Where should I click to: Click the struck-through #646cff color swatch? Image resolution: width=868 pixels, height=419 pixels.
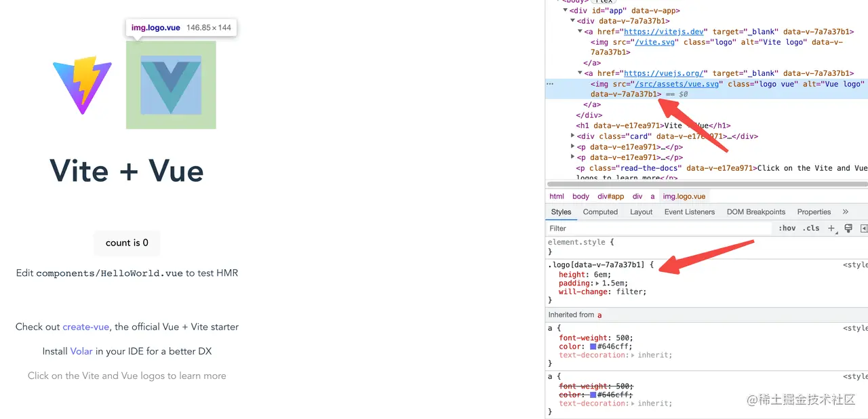(x=593, y=395)
